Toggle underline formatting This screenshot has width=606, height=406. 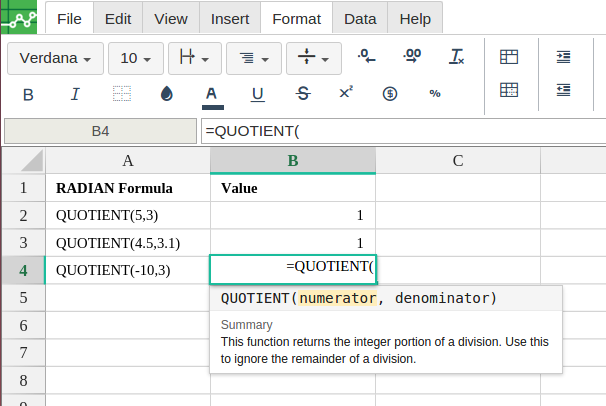point(257,94)
